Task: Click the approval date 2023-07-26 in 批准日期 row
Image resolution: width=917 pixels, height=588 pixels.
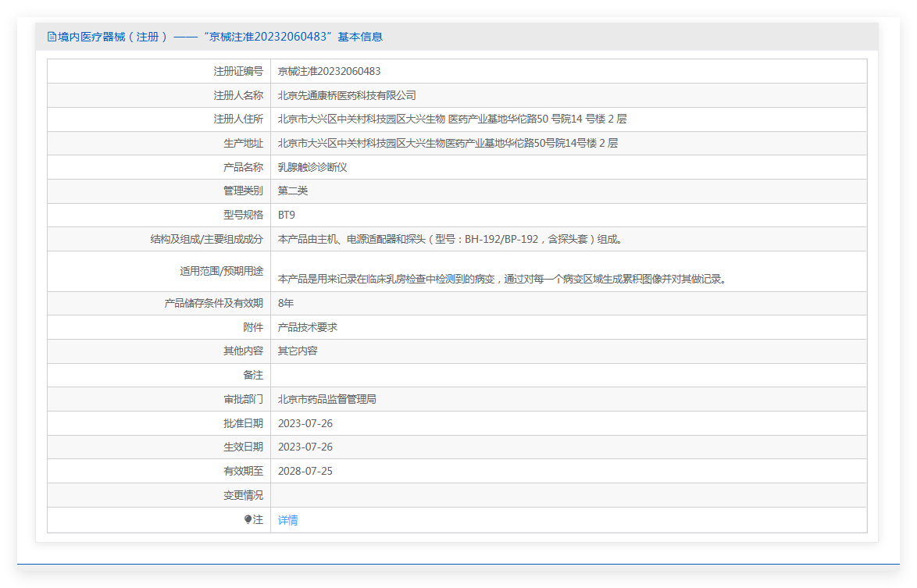Action: [305, 423]
